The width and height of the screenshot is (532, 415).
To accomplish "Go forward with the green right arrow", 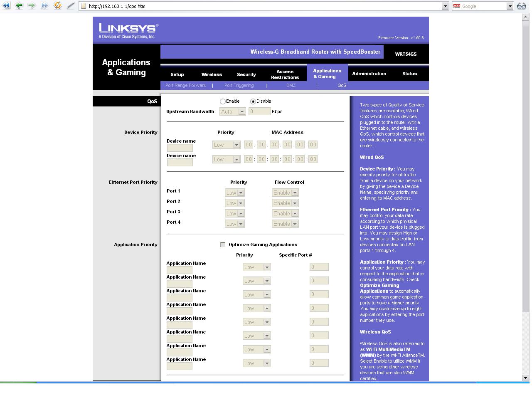I will [x=32, y=6].
